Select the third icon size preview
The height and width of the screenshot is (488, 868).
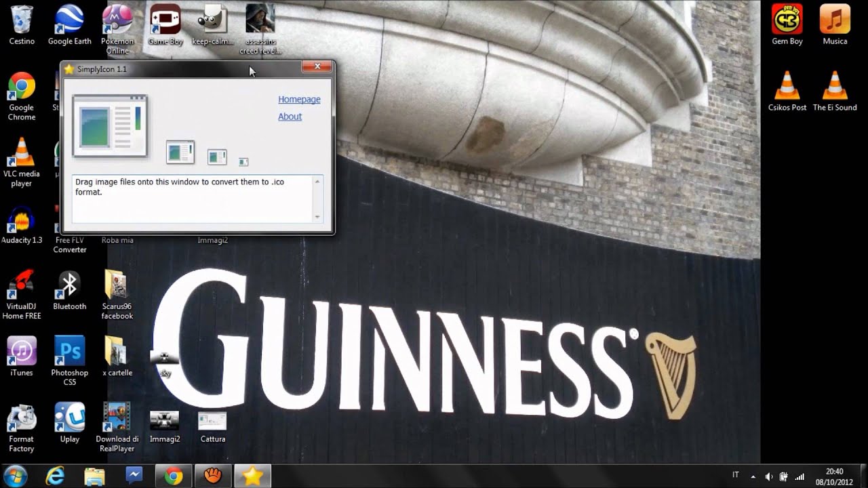pos(217,157)
